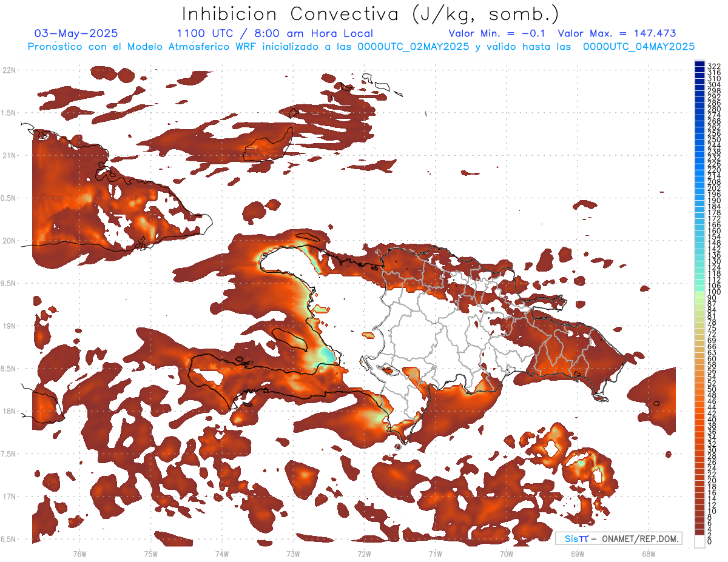728x562 pixels.
Task: Click the "72W" longitude label
Action: 364,554
